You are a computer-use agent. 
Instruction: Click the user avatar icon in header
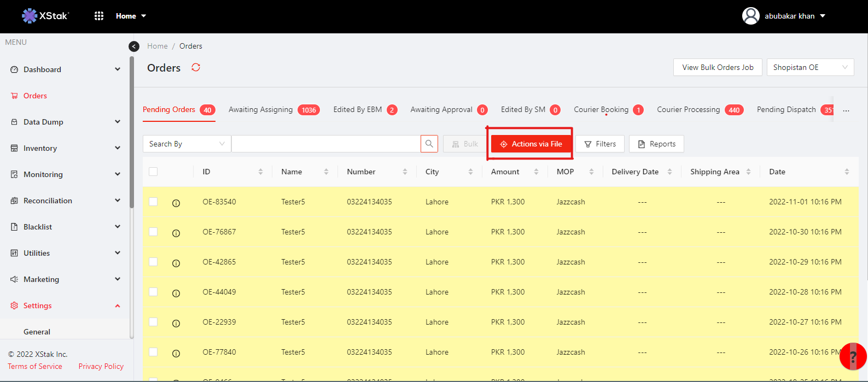tap(750, 16)
